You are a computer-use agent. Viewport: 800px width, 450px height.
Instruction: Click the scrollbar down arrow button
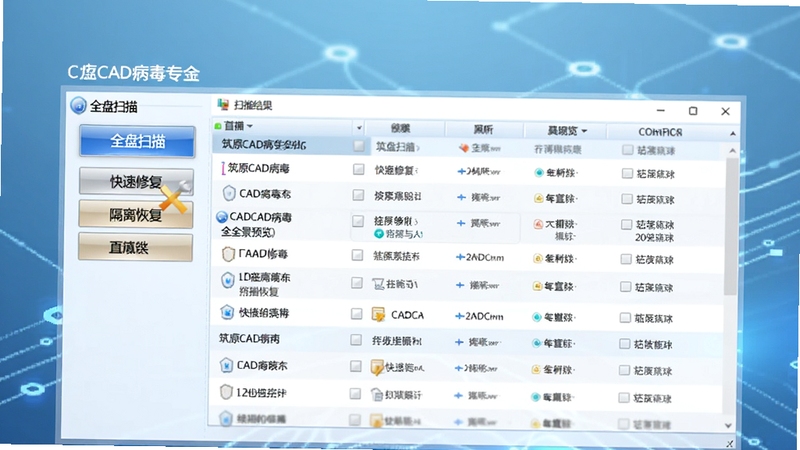[x=728, y=425]
